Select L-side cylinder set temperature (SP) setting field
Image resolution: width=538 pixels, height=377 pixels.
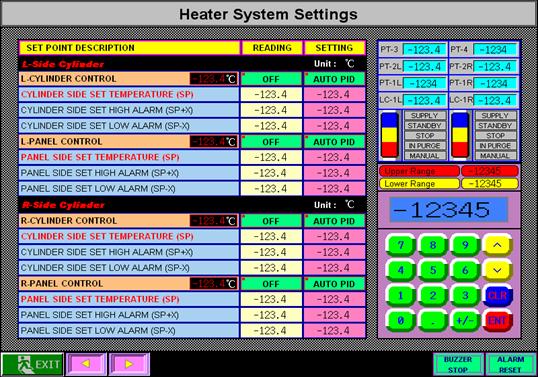coord(334,94)
